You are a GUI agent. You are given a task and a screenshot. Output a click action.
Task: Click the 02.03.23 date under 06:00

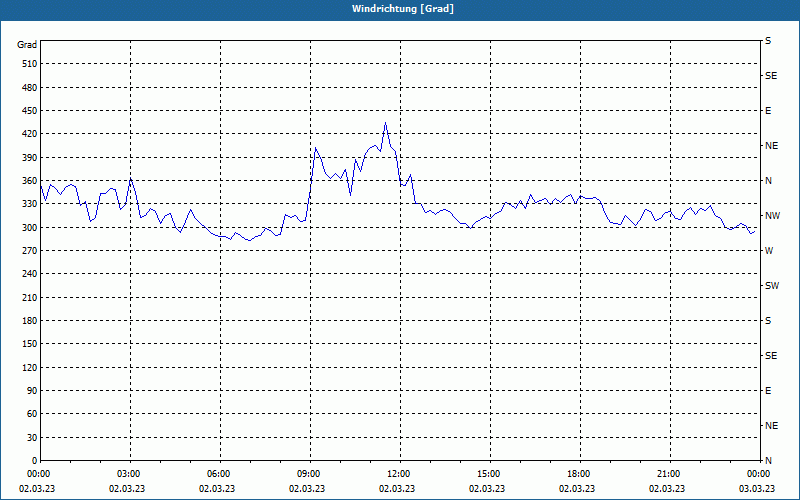(x=217, y=489)
